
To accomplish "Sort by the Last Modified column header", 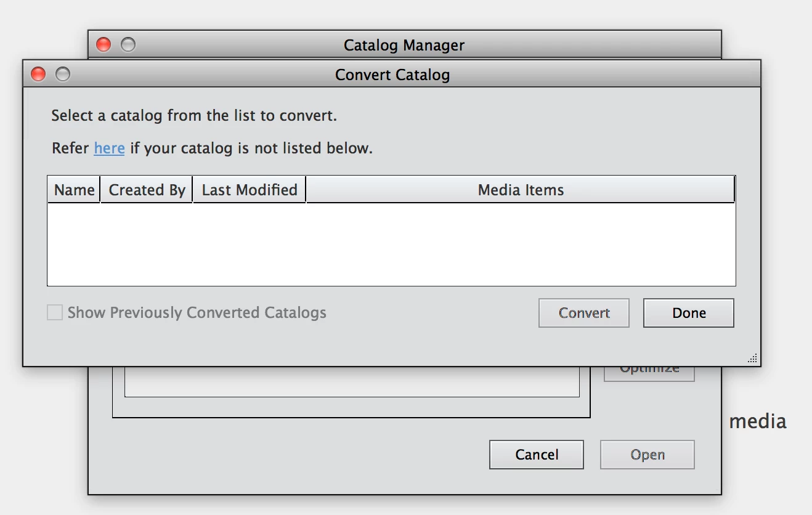I will coord(250,190).
